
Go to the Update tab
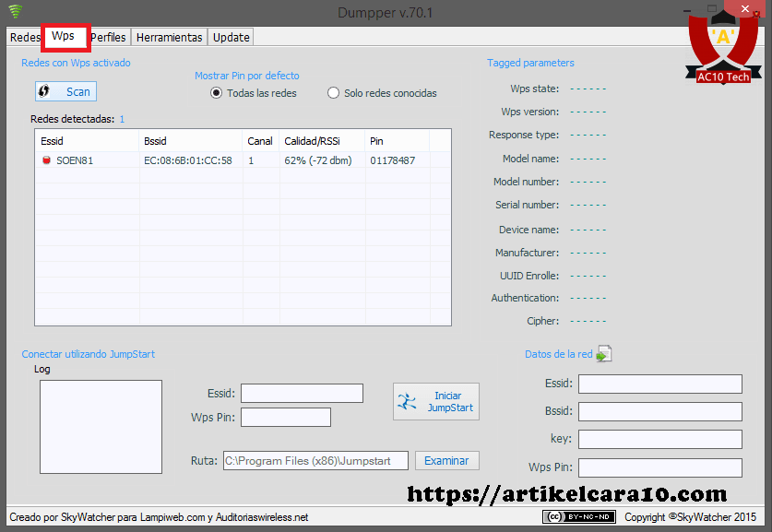(231, 37)
